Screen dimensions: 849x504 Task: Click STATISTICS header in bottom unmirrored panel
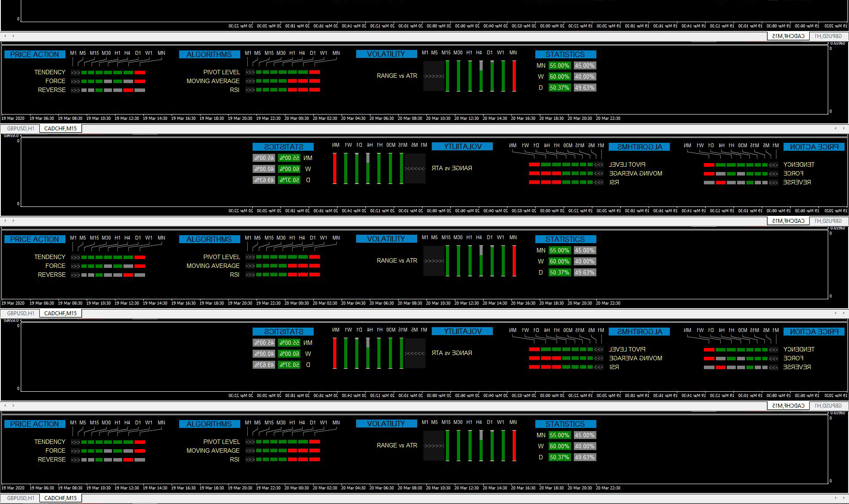pos(565,424)
